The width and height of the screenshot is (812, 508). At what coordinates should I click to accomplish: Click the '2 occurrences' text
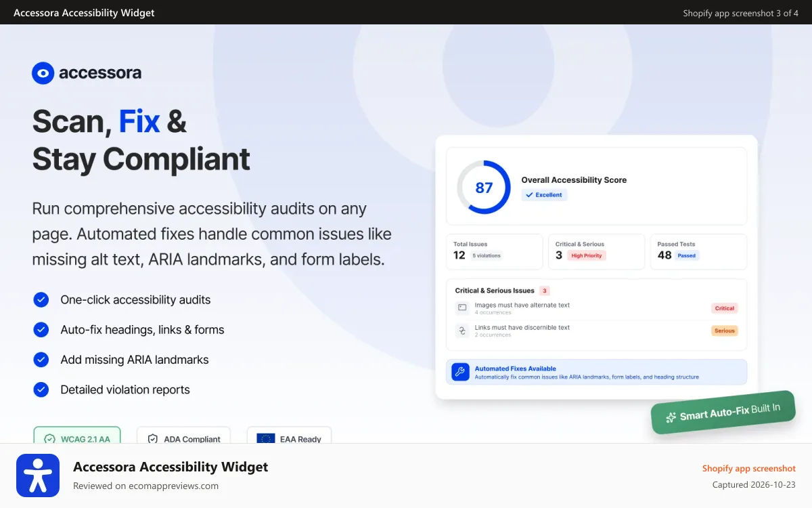(493, 335)
